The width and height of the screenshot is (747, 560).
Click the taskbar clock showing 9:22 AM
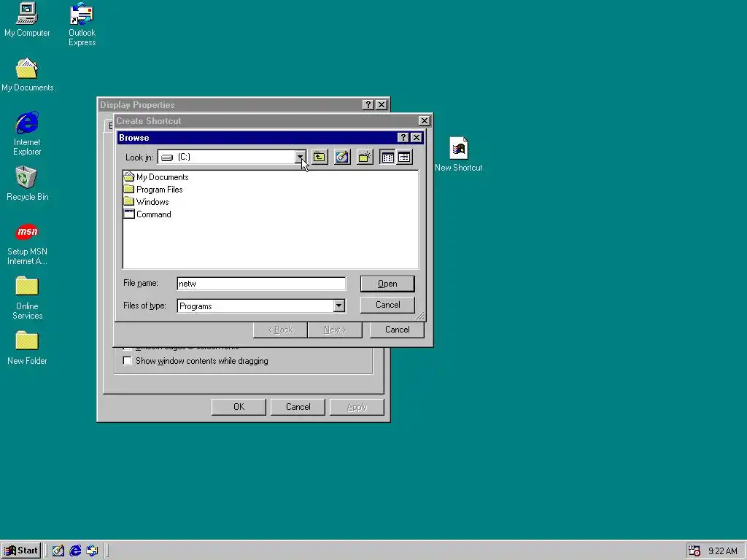(x=723, y=551)
